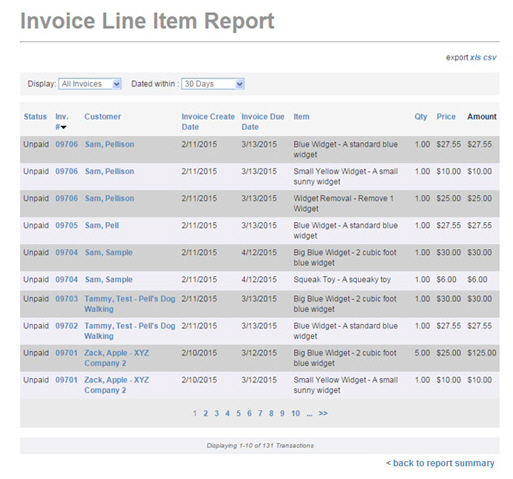Sort by Price column header
Screen dimensions: 513x479
(446, 117)
